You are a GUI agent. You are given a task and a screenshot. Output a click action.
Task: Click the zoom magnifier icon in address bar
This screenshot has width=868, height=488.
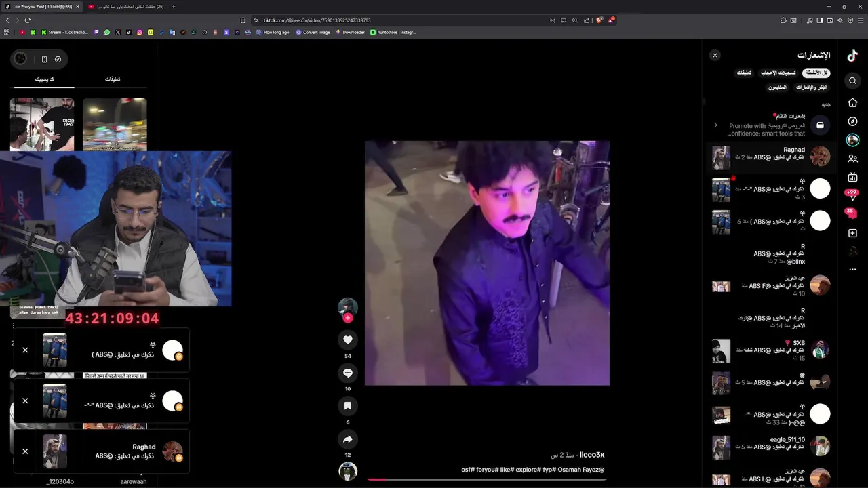pos(575,20)
